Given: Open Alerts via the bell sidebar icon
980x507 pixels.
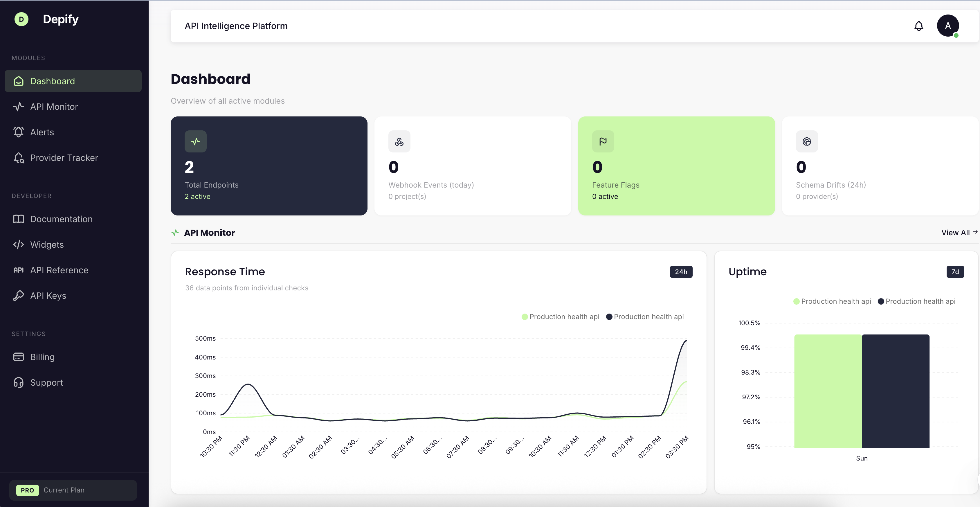Looking at the screenshot, I should point(19,132).
